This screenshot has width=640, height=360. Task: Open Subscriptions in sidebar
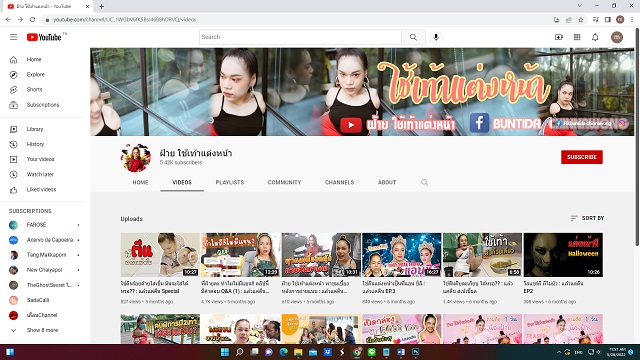42,105
